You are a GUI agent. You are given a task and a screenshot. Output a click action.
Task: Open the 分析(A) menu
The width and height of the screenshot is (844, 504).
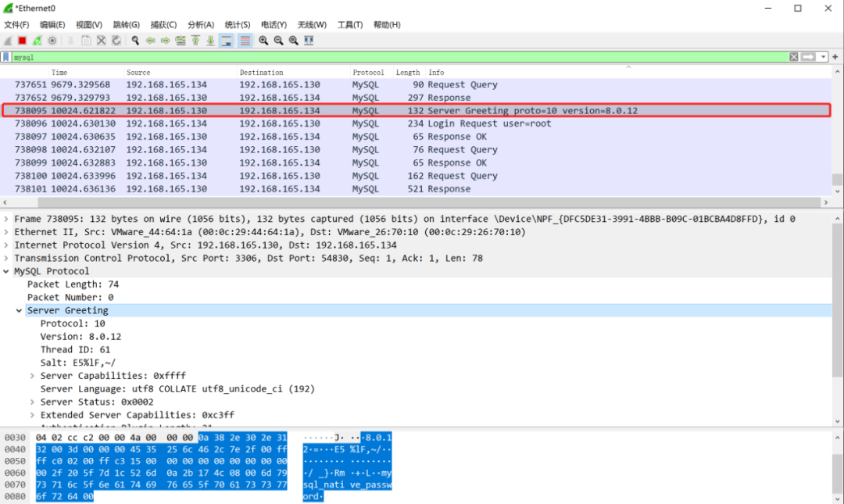pyautogui.click(x=201, y=25)
